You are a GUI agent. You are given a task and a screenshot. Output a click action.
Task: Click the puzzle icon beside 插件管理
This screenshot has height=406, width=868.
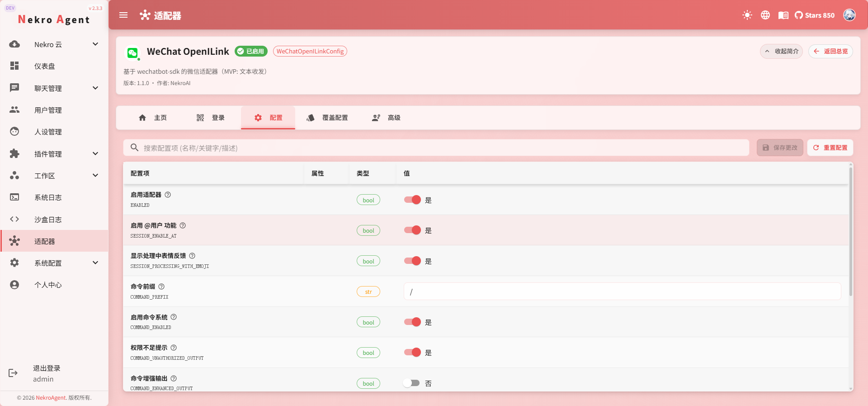point(14,153)
